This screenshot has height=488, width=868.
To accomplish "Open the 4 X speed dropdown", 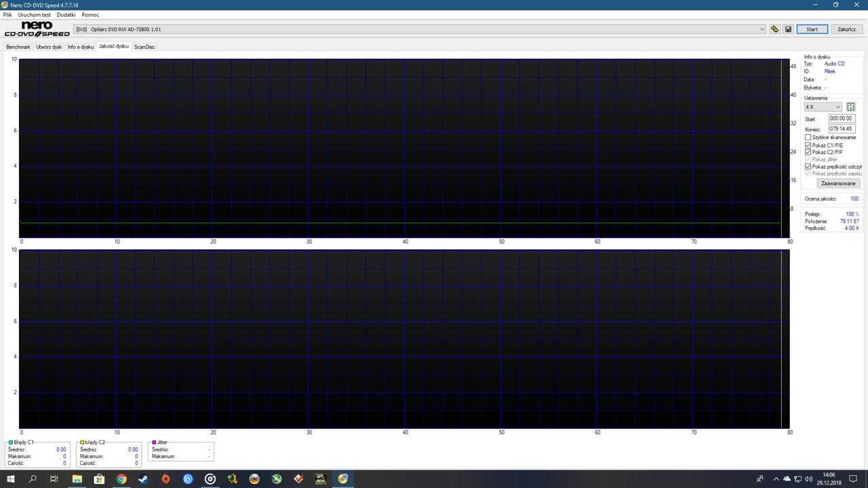I will click(823, 107).
